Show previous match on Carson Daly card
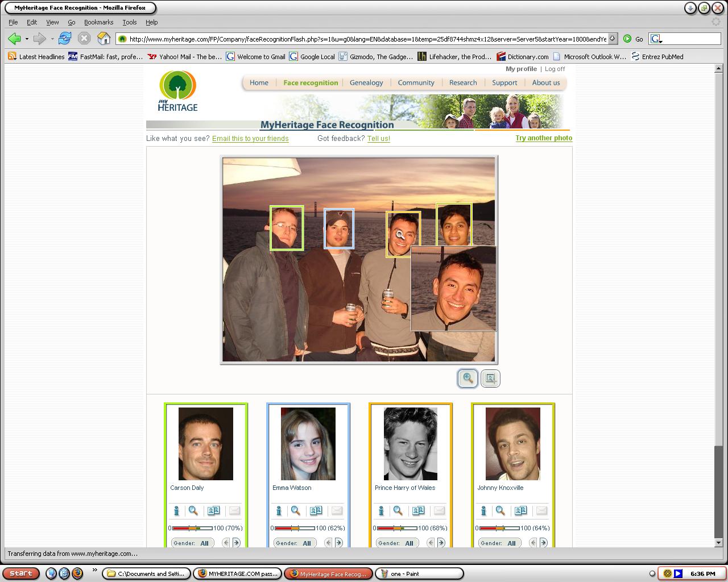Screen dimensions: 728x582 [226, 543]
